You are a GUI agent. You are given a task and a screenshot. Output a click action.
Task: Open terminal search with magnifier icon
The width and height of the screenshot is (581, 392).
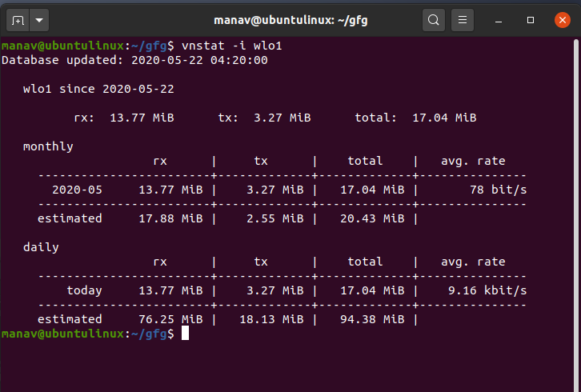[433, 19]
